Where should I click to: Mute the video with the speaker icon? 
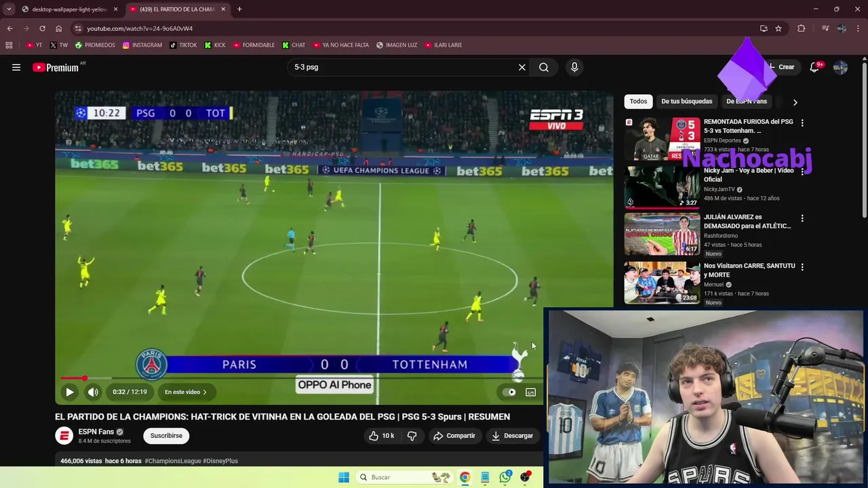point(93,392)
